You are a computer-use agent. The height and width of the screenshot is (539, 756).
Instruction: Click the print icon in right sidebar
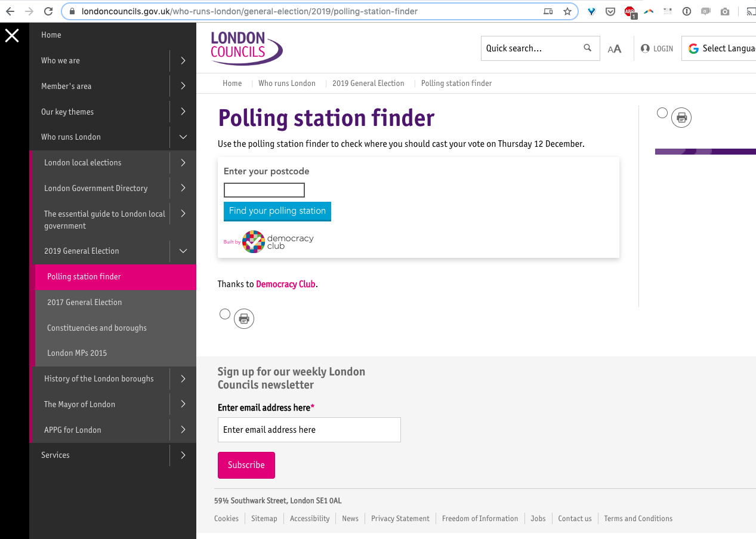681,118
